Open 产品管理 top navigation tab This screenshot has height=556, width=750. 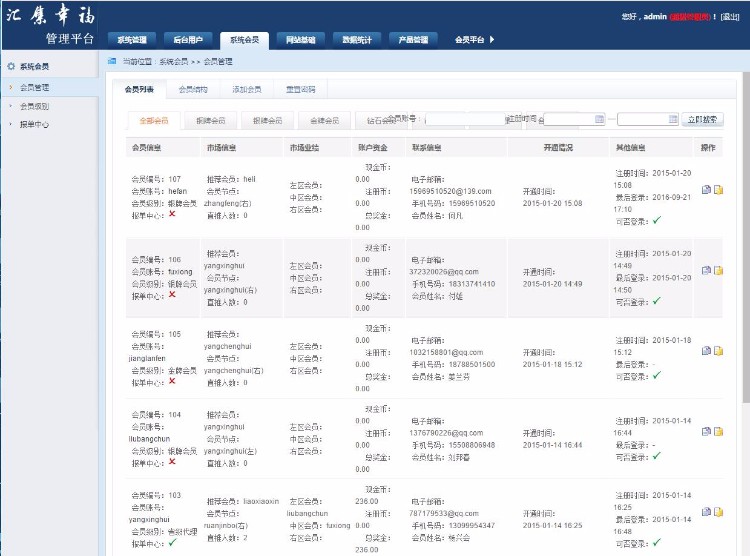413,40
